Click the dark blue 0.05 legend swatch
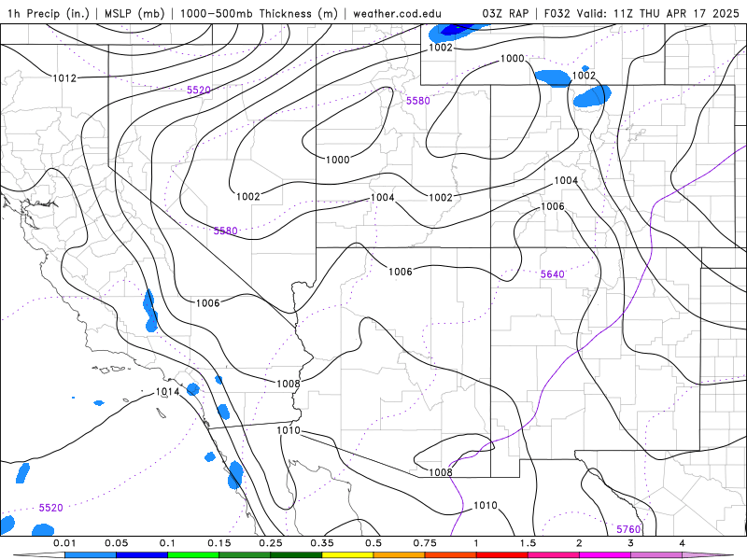 (x=142, y=555)
